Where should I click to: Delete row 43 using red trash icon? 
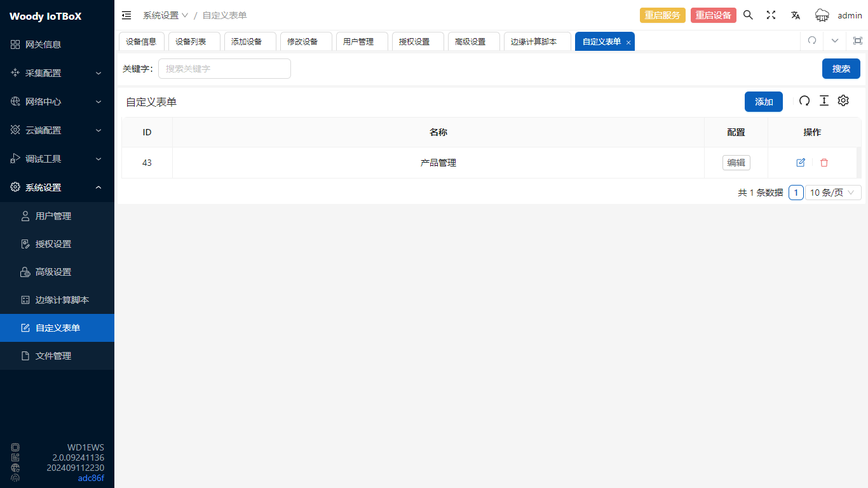[824, 163]
